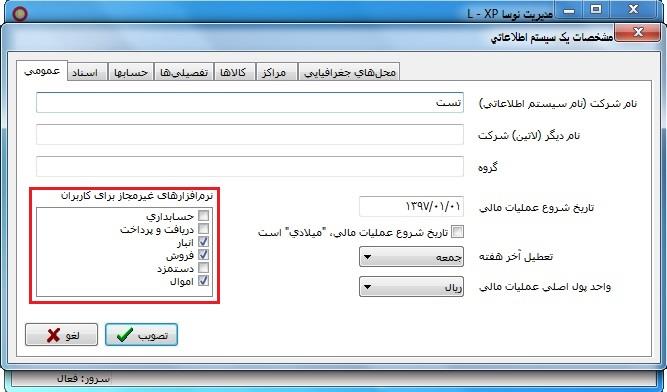Click the لغو cancel button
Screen dimensions: 667x392
click(x=61, y=335)
